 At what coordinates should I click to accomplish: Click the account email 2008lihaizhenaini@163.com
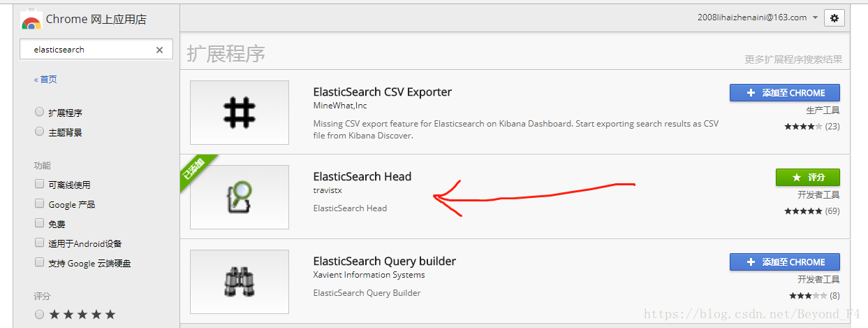(752, 17)
